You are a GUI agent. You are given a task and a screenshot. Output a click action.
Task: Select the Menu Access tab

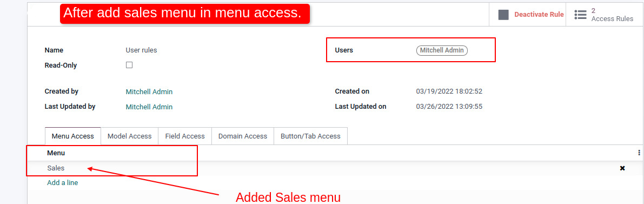pos(72,136)
